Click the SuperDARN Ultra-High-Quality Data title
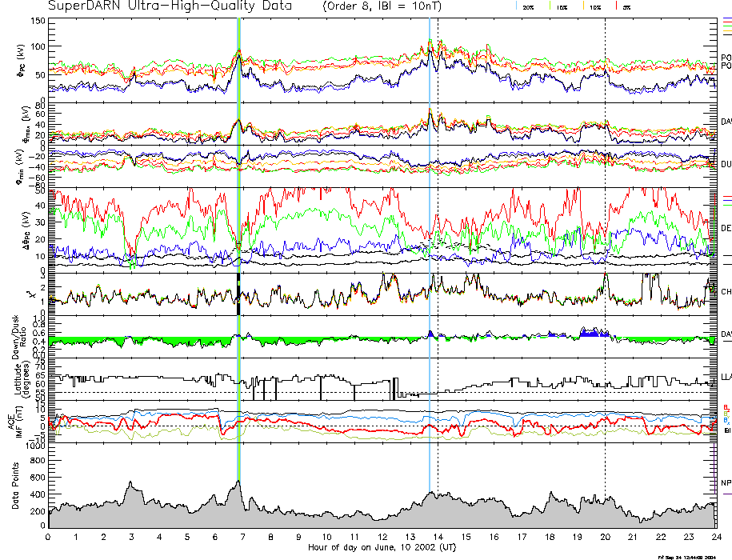The image size is (732, 560). click(170, 6)
